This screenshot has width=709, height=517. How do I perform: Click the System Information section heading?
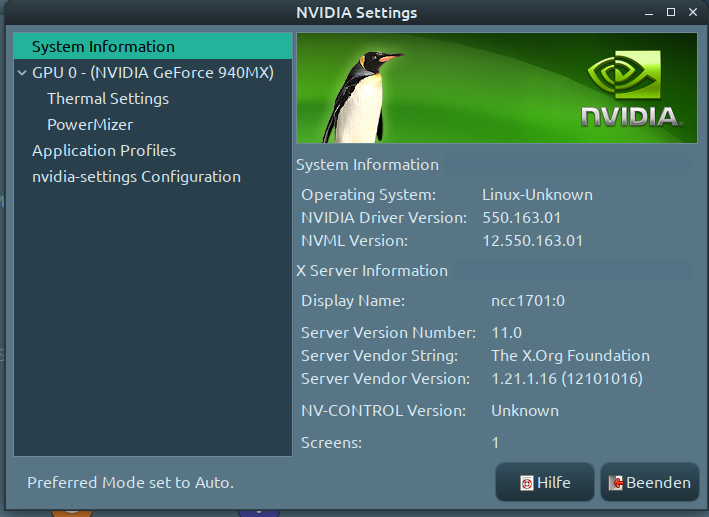367,165
